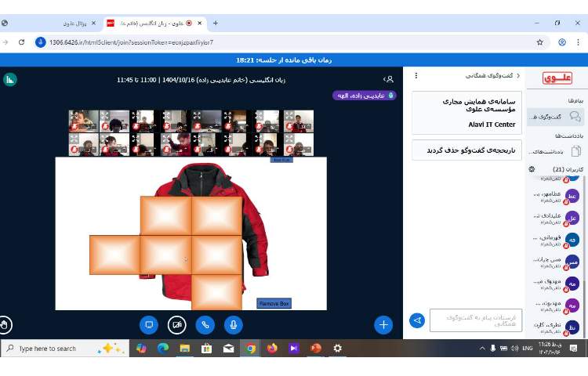Toggle the user list person icon
The height and width of the screenshot is (376, 588).
pyautogui.click(x=389, y=79)
